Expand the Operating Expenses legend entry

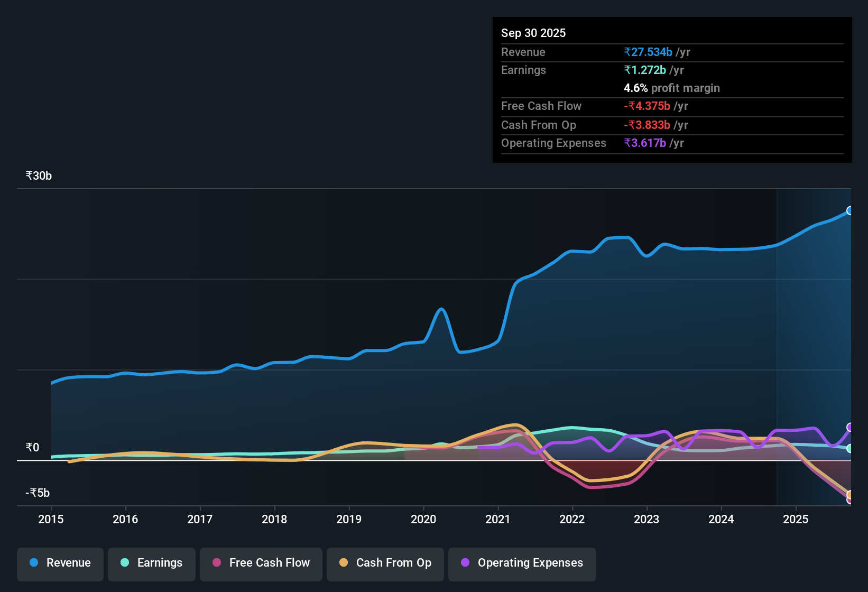(522, 563)
